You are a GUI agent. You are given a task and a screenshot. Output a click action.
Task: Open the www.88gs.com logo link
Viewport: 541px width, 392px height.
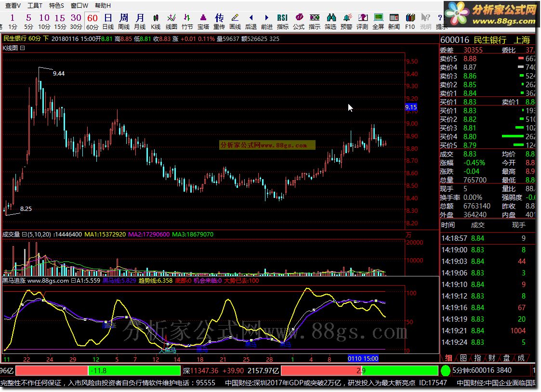[x=490, y=14]
